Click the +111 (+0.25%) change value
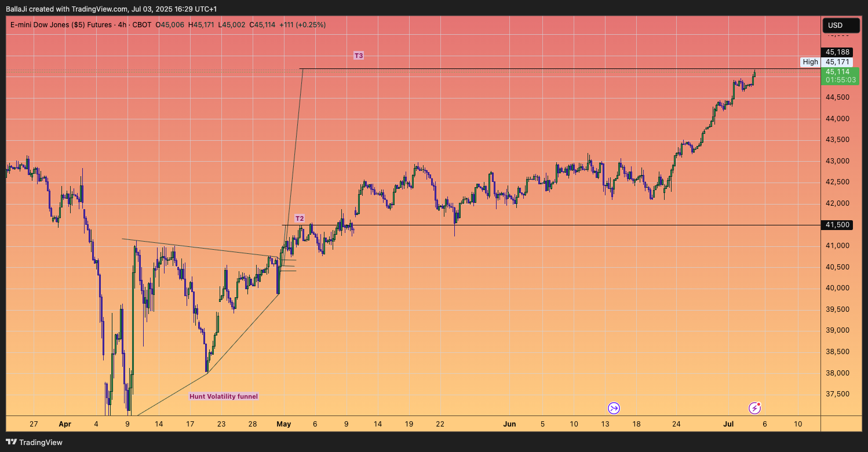The height and width of the screenshot is (452, 868). pyautogui.click(x=302, y=25)
